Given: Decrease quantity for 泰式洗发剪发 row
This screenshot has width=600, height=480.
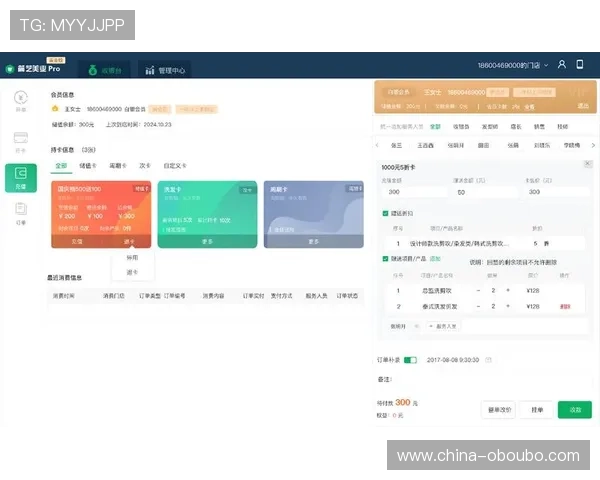Looking at the screenshot, I should coord(478,306).
